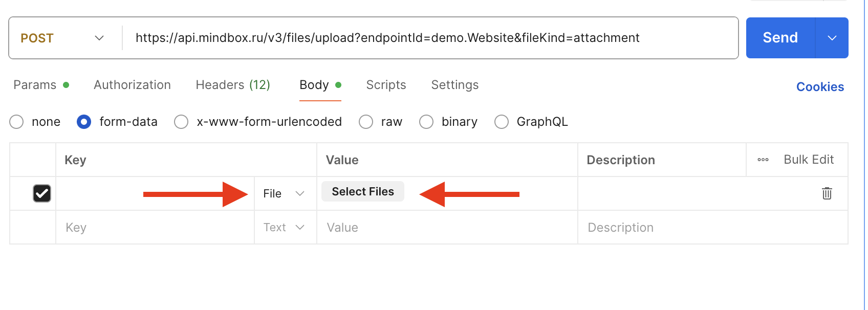Screen dimensions: 868x310
Task: Open the File type dropdown in first row
Action: coord(284,193)
